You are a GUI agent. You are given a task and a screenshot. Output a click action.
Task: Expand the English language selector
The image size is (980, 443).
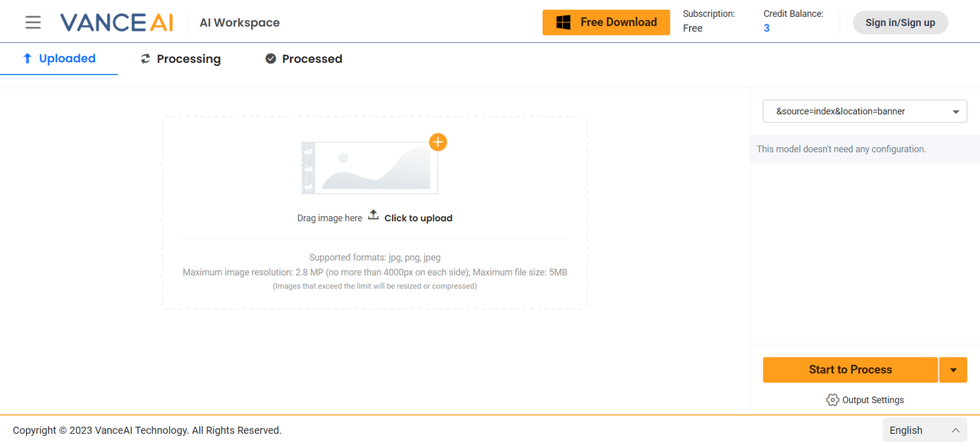(x=923, y=431)
